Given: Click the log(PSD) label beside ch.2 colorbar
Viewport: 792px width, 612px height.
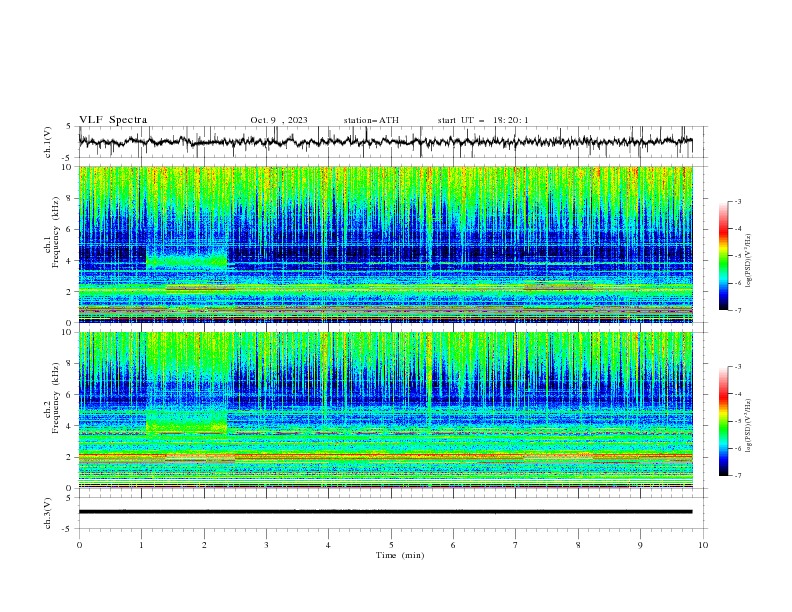Looking at the screenshot, I should [x=749, y=426].
